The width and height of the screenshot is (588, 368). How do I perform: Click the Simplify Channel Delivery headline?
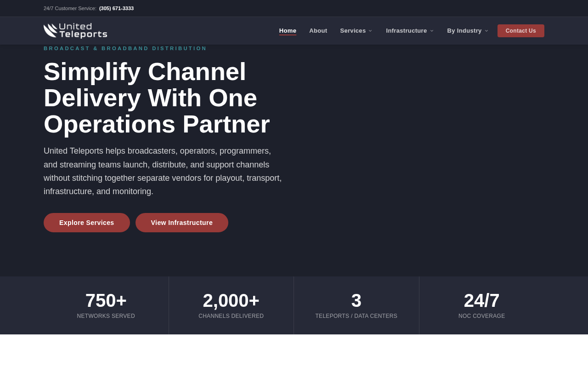[157, 98]
